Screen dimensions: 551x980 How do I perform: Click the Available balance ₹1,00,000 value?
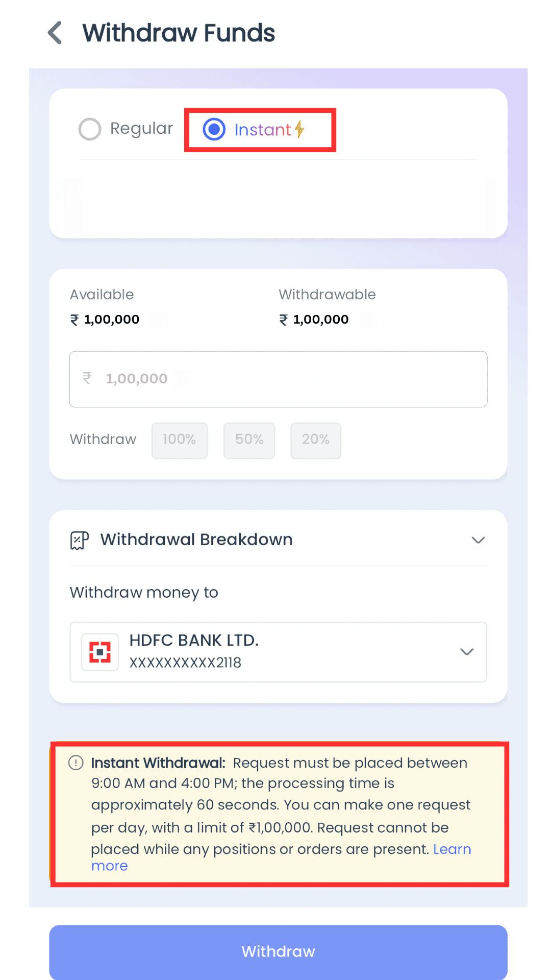pos(106,320)
